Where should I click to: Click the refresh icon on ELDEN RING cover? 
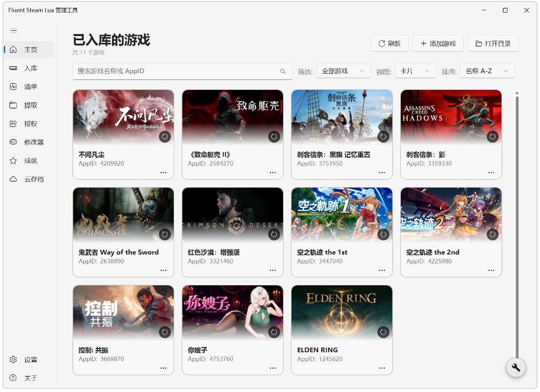coord(384,332)
